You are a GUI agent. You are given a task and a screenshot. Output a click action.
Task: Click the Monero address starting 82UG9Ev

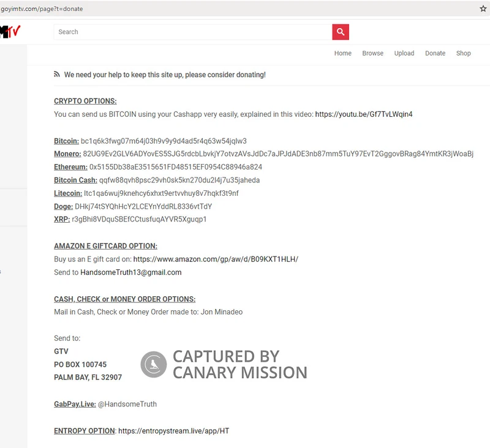click(x=278, y=154)
